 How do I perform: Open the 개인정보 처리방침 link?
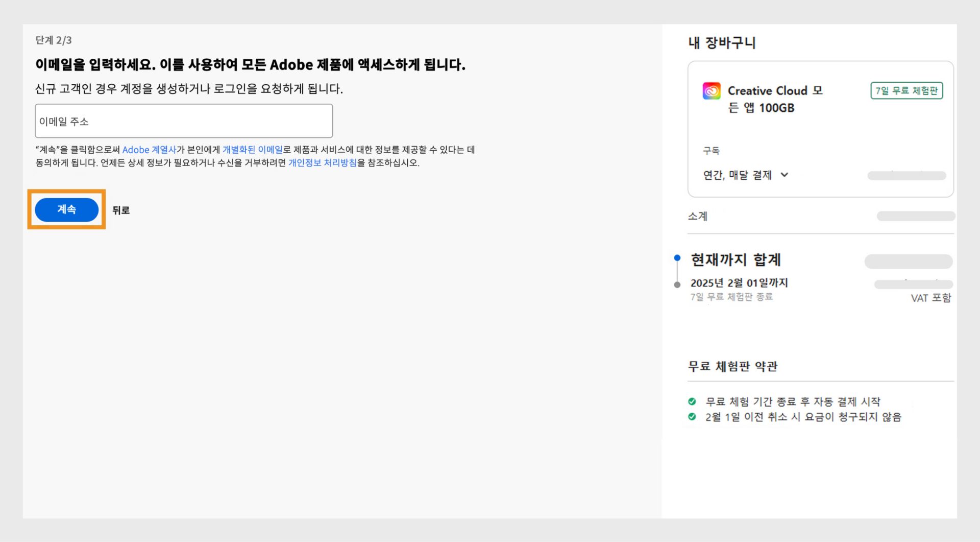(323, 163)
